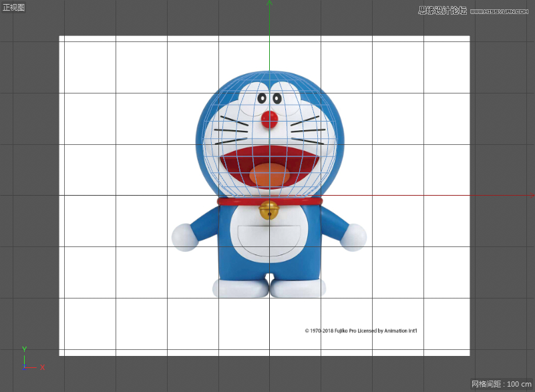
Task: Click the yellow bell on Doraemon's collar
Action: [269, 210]
